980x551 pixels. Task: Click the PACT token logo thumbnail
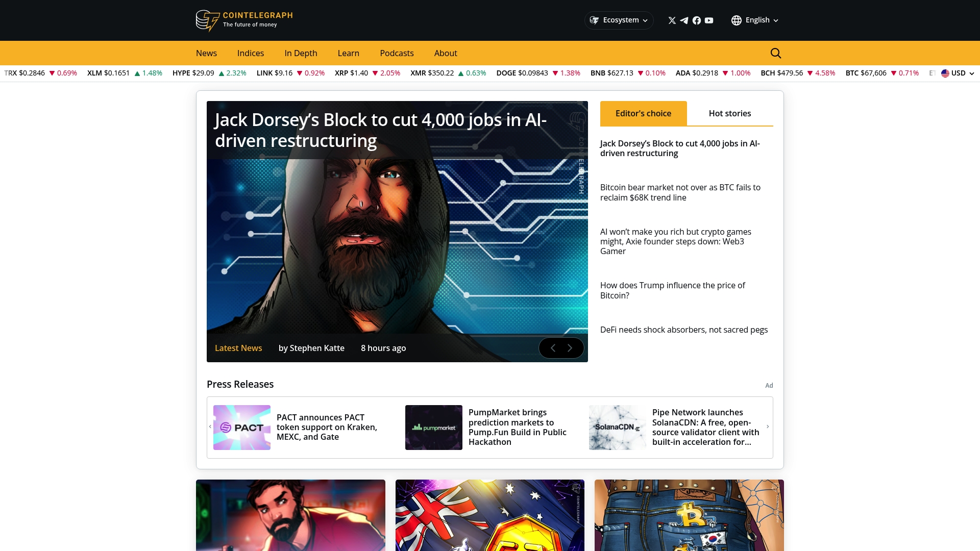pos(241,428)
